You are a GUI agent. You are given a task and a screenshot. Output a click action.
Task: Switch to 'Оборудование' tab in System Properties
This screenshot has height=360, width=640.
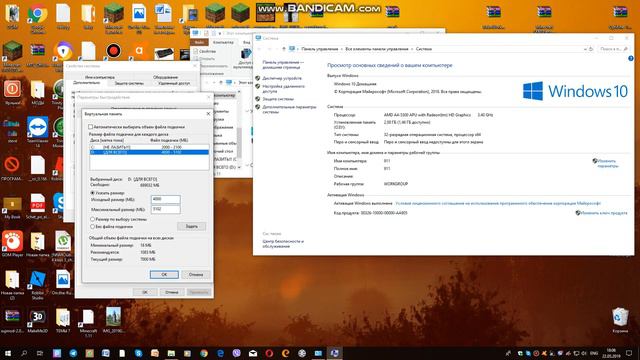165,77
